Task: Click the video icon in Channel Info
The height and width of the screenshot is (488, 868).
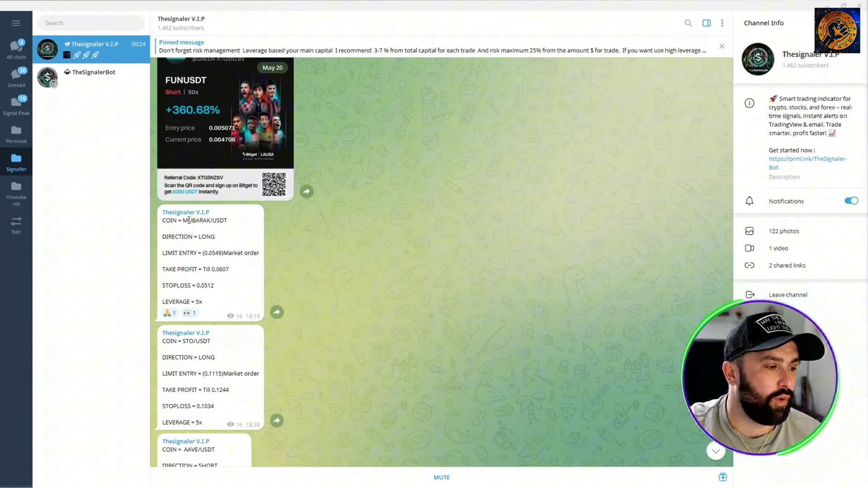Action: click(x=749, y=248)
